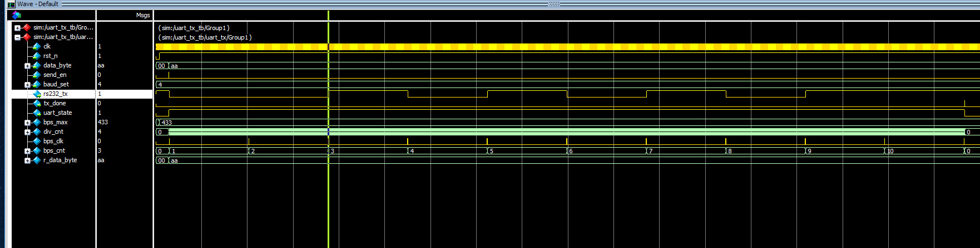The width and height of the screenshot is (980, 248).
Task: Collapse the sim:/uart_tx_tb/uar... group
Action: pyautogui.click(x=17, y=37)
